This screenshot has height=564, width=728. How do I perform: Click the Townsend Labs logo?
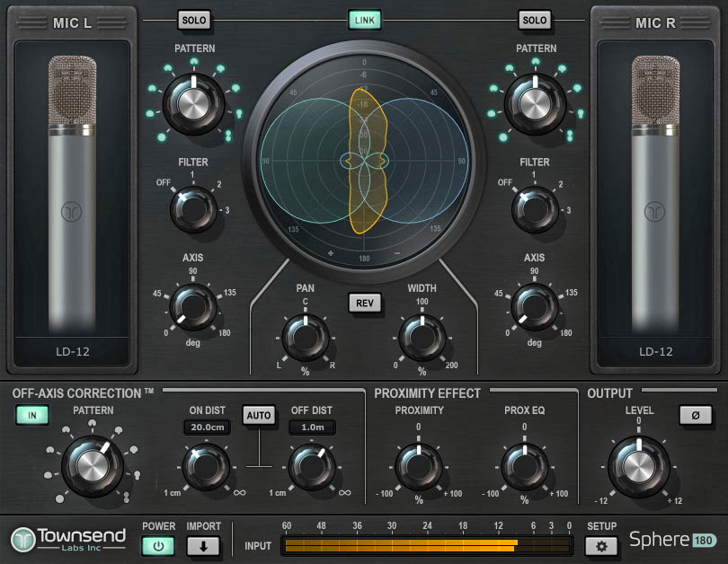pos(68,540)
